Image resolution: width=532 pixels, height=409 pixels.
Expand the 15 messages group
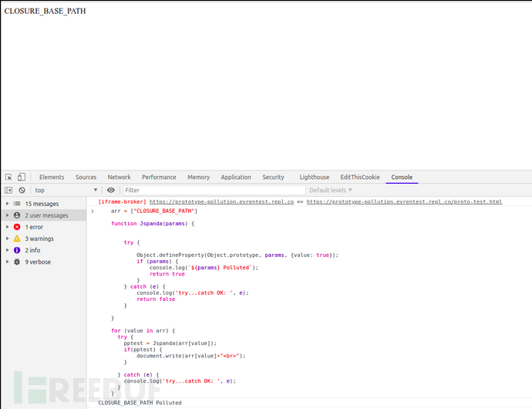pyautogui.click(x=8, y=204)
